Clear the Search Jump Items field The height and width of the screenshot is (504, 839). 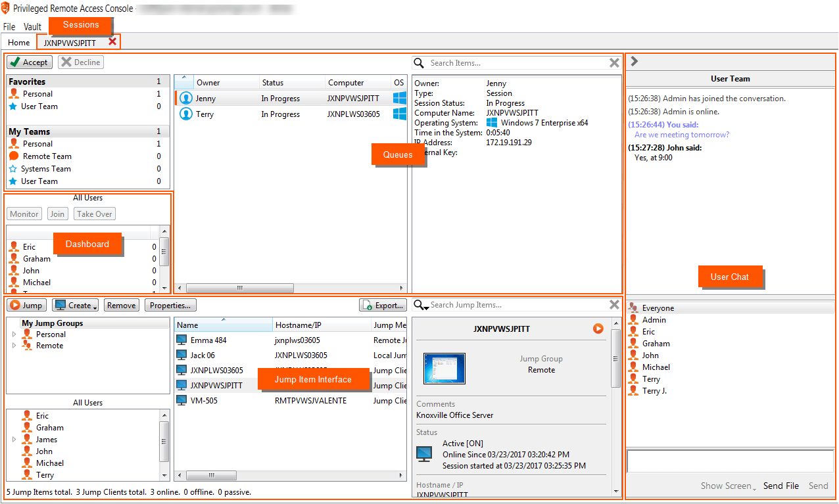pos(614,305)
